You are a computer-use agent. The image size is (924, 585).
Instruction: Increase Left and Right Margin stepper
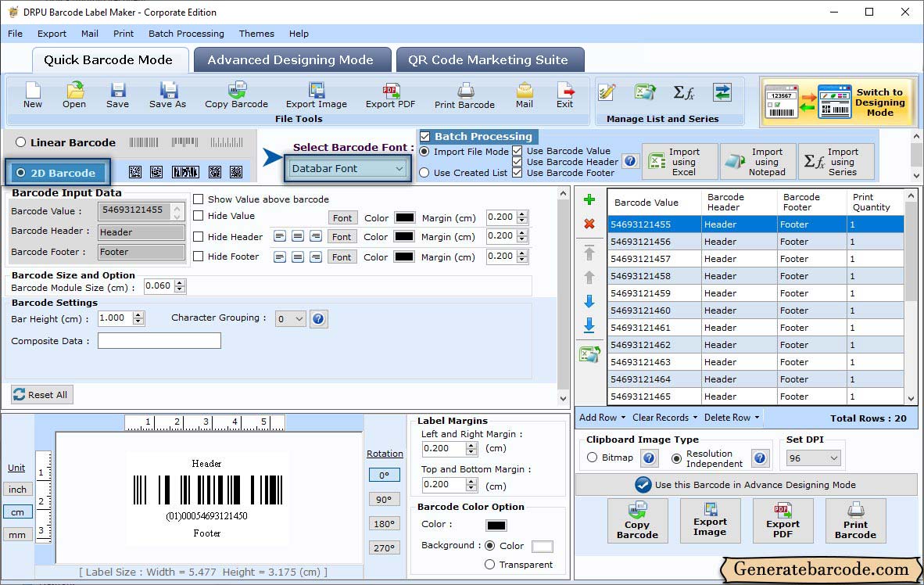coord(471,445)
